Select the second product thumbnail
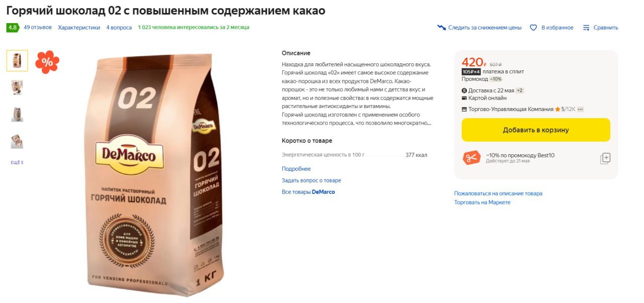The height and width of the screenshot is (303, 644). (x=17, y=87)
